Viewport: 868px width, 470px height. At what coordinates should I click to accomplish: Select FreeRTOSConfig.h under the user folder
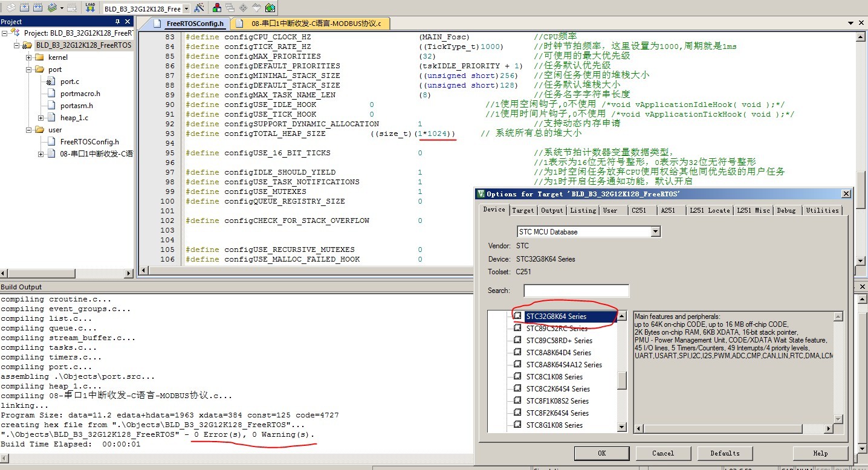click(x=89, y=141)
